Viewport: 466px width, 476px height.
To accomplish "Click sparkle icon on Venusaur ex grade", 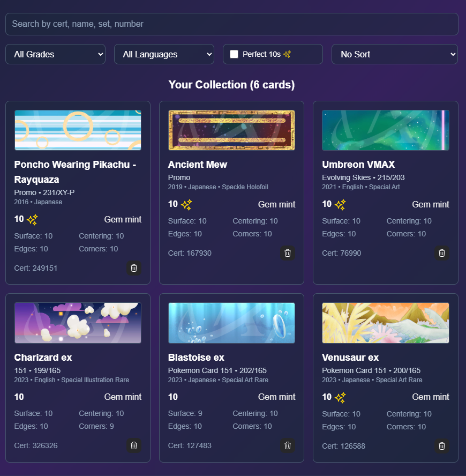I will (340, 397).
